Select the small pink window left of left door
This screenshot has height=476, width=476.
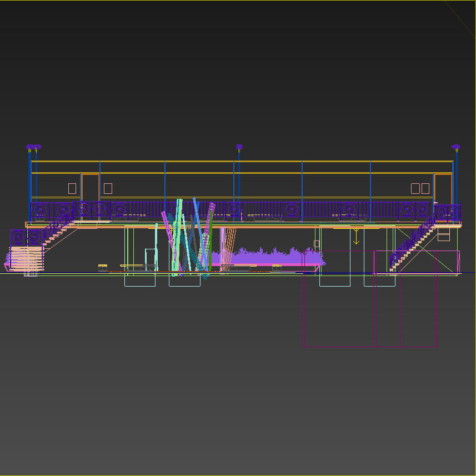point(72,188)
